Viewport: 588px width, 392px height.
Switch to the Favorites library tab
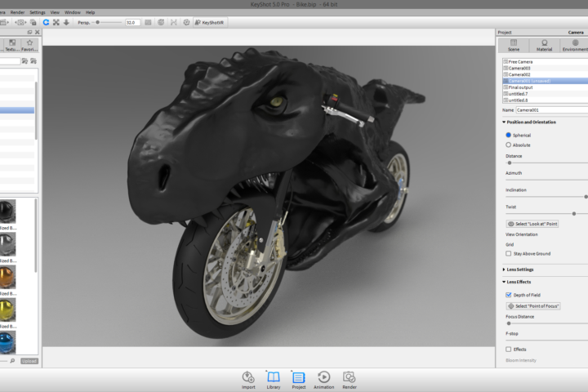[x=29, y=45]
